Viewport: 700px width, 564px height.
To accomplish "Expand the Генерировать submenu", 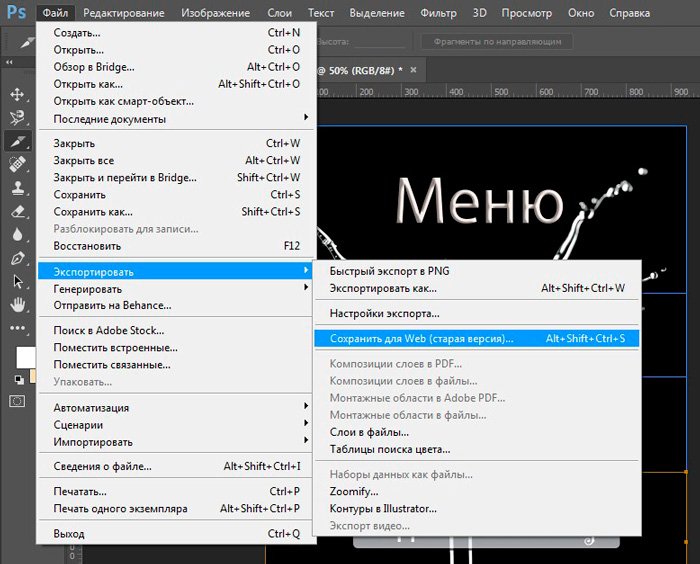I will [177, 288].
